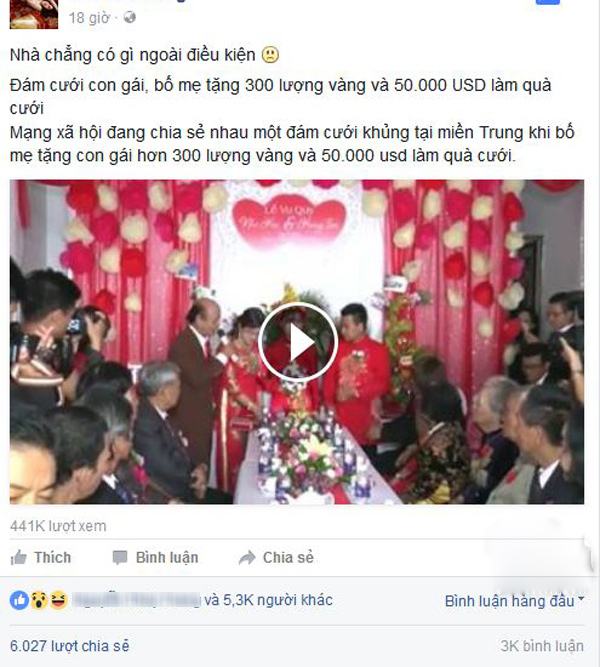Play the wedding video
The image size is (600, 667).
pos(297,342)
